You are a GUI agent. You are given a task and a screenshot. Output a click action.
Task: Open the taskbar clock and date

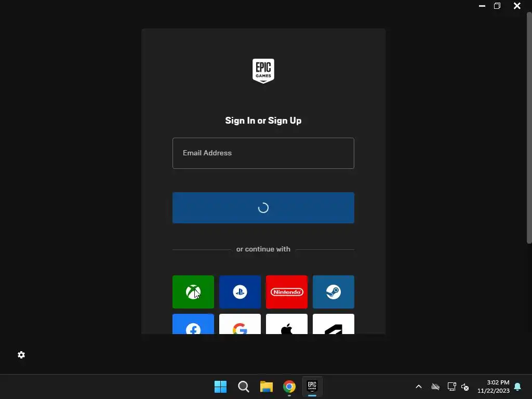tap(494, 387)
